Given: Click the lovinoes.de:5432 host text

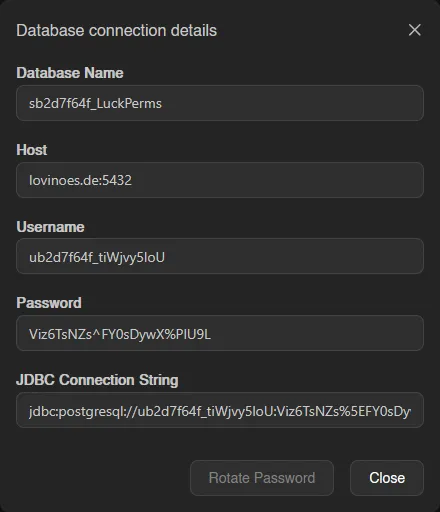Looking at the screenshot, I should [80, 180].
